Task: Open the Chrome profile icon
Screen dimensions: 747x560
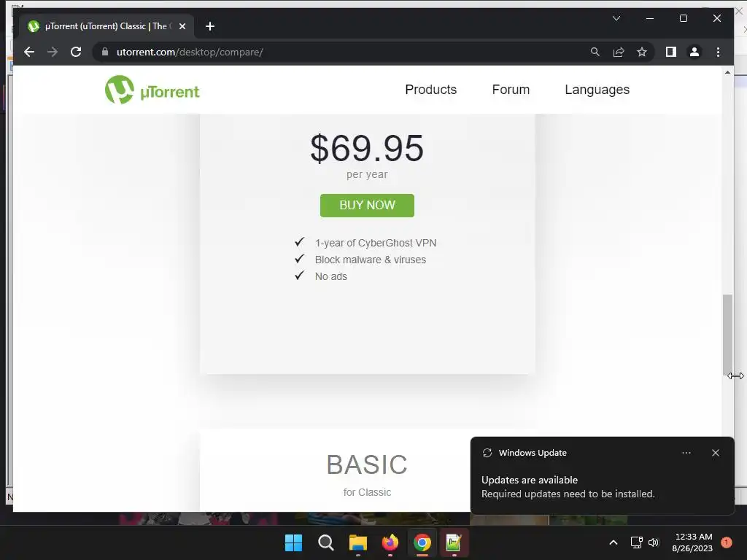Action: (x=694, y=52)
